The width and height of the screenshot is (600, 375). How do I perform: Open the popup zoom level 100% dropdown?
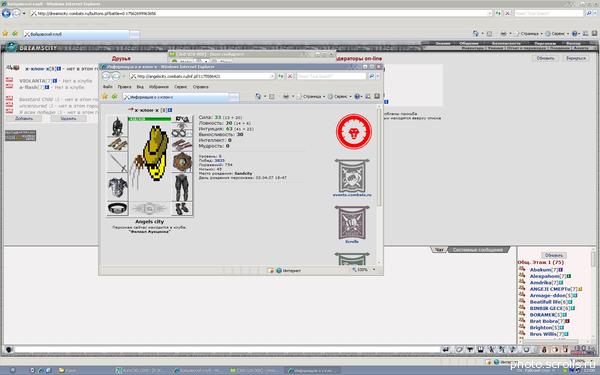363,270
